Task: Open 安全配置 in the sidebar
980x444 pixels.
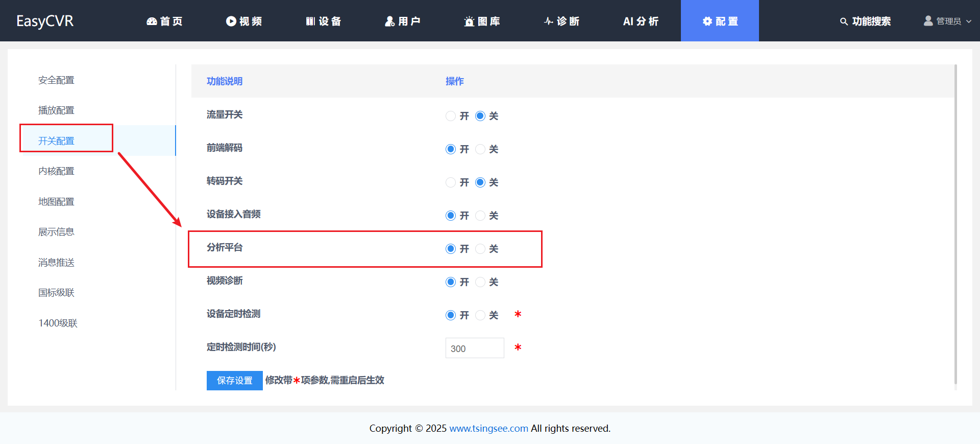Action: click(x=56, y=80)
